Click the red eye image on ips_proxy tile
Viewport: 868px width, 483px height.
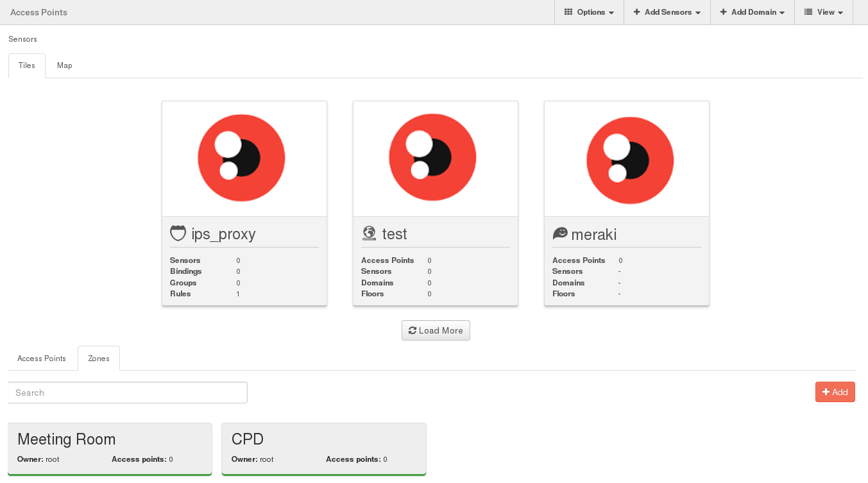[x=241, y=158]
